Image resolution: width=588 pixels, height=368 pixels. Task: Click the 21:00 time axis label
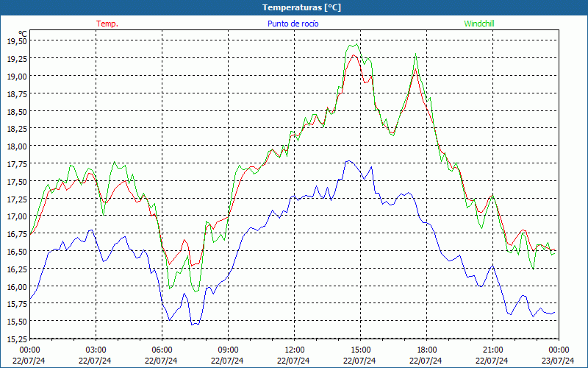[492, 350]
